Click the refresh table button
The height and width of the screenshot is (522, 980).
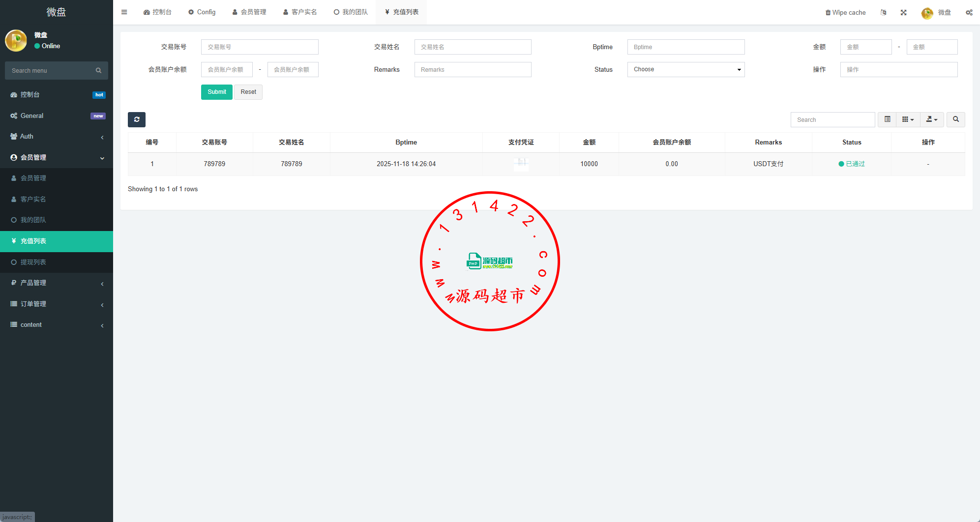click(137, 119)
